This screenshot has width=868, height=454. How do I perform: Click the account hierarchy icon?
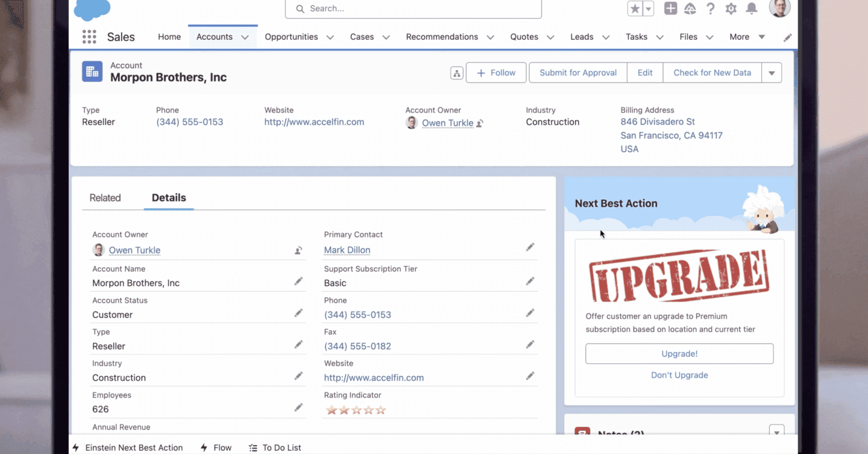pyautogui.click(x=457, y=73)
